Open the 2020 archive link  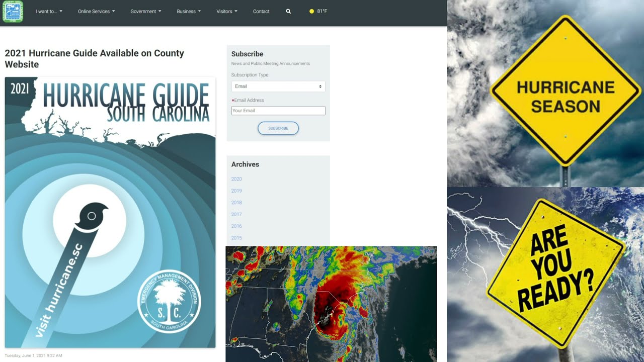pyautogui.click(x=236, y=179)
